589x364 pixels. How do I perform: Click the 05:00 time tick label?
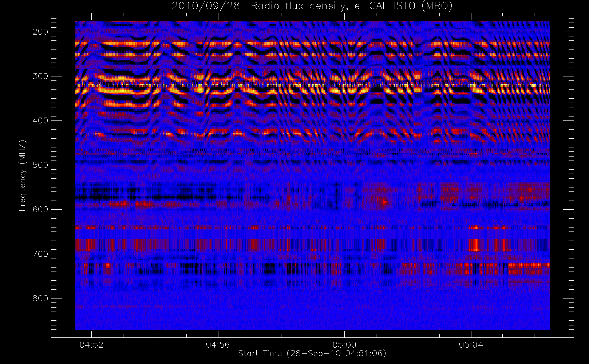point(344,345)
